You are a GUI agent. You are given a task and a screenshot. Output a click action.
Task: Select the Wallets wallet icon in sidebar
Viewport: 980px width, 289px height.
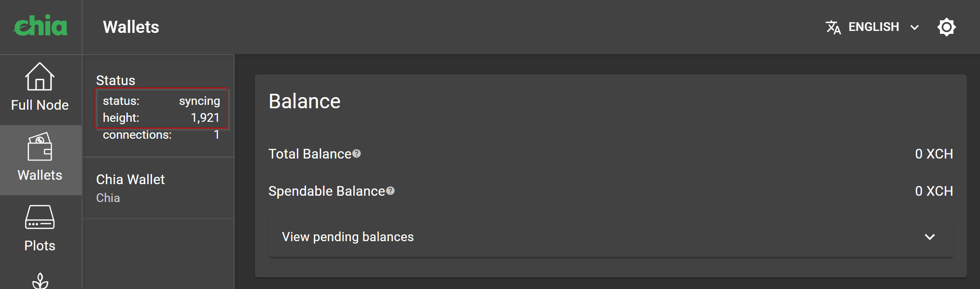click(40, 147)
